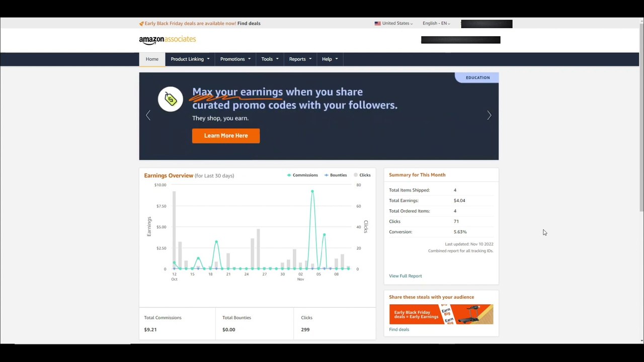Click the Total Commissions amount $9.21

point(150,330)
